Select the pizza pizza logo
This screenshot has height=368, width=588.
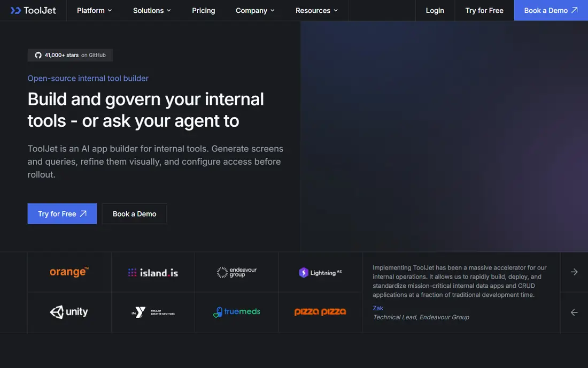(320, 312)
